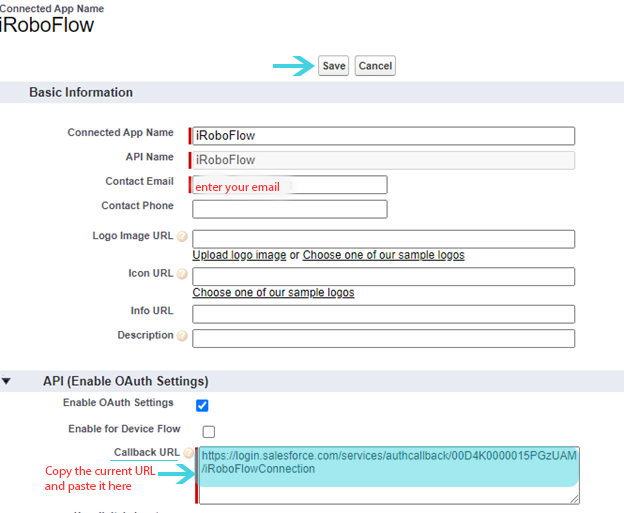The width and height of the screenshot is (624, 513).
Task: Choose sample logos link under Icon URL
Action: 273,293
